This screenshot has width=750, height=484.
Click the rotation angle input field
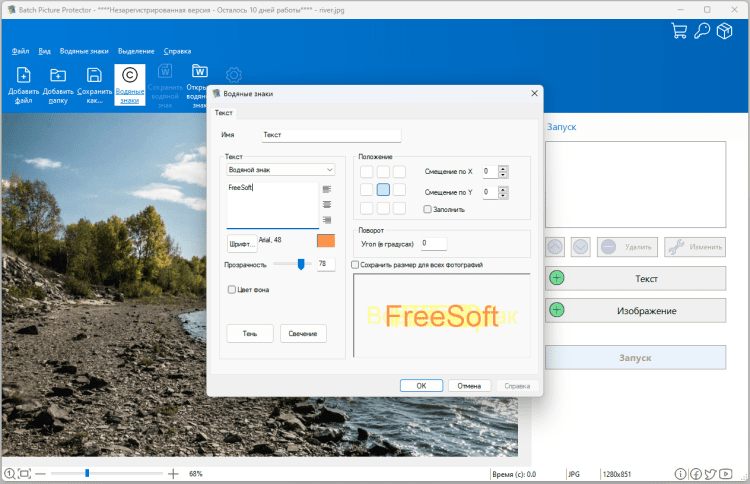pyautogui.click(x=433, y=243)
